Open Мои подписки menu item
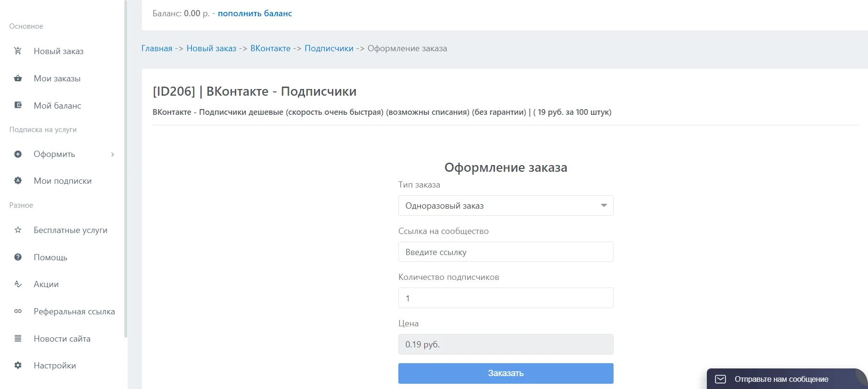 tap(63, 181)
